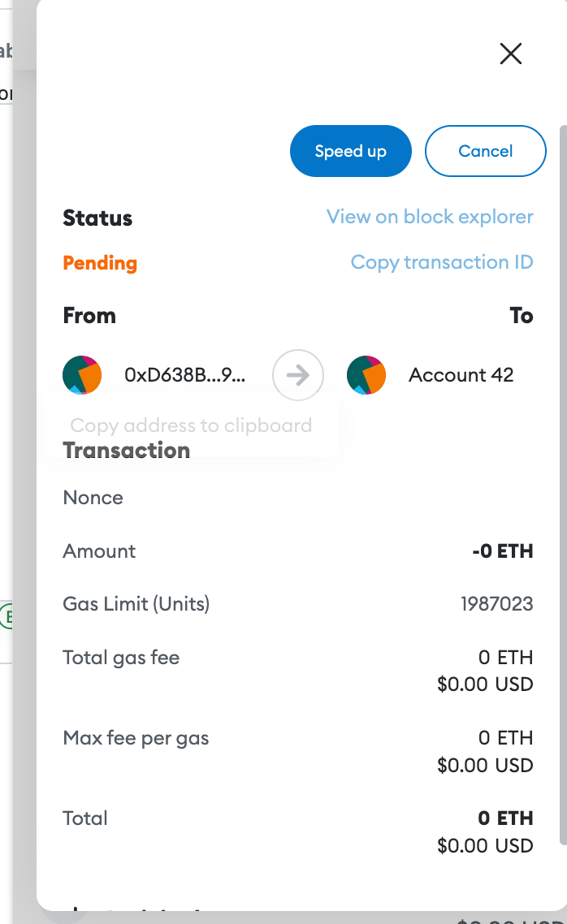Open View on block explorer link
Viewport: 567px width, 924px height.
(x=429, y=217)
